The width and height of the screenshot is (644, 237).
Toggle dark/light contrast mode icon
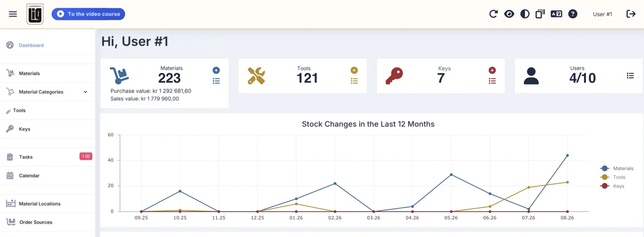[525, 14]
